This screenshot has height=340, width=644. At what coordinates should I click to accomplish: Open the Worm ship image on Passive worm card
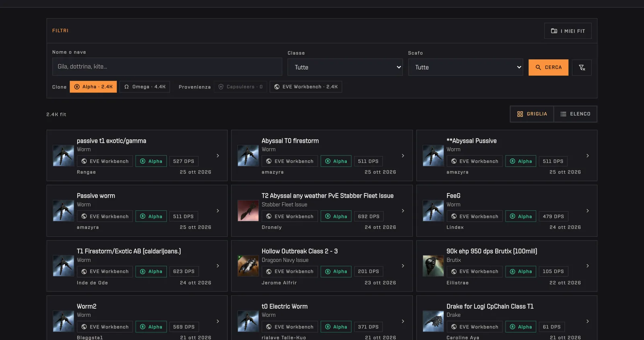[63, 211]
